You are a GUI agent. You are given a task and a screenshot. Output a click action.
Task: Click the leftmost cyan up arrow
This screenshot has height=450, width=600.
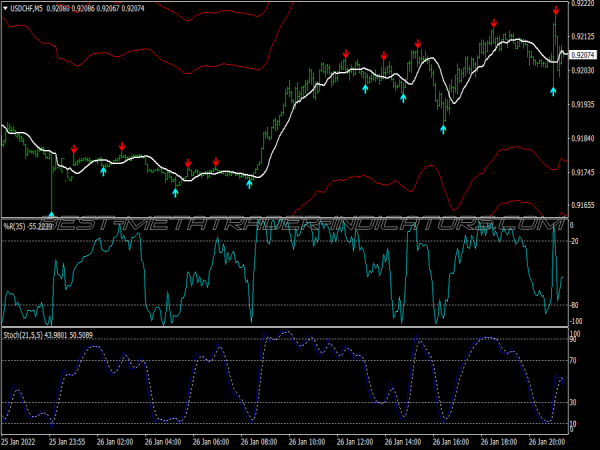click(x=51, y=212)
